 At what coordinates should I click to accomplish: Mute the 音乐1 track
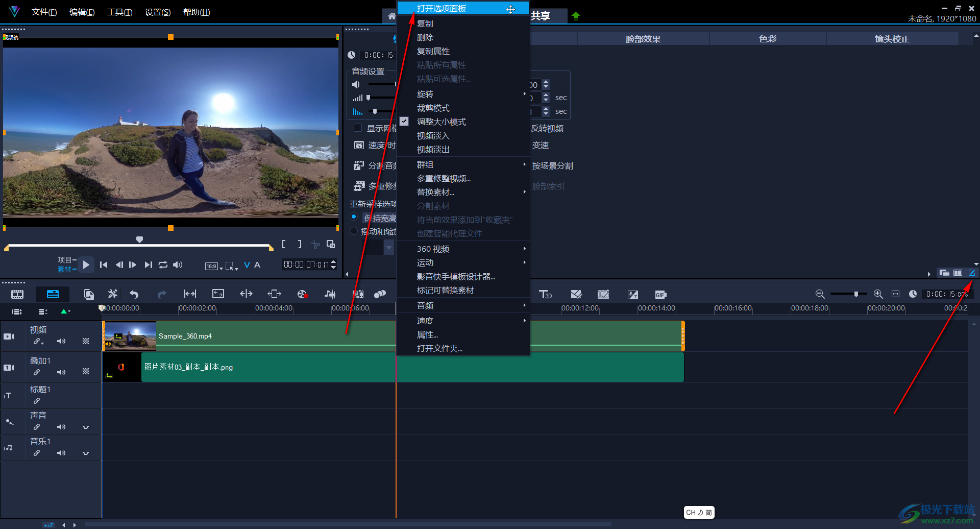click(61, 453)
